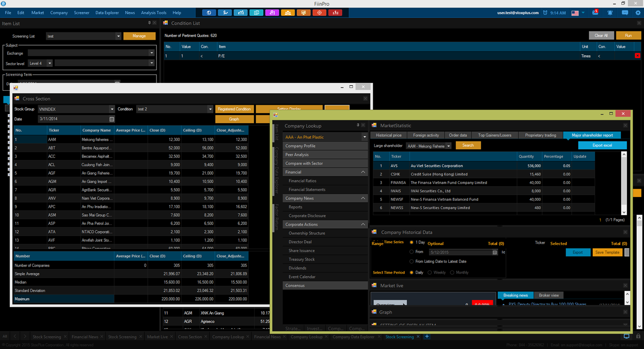Click the Manage button

(x=139, y=36)
